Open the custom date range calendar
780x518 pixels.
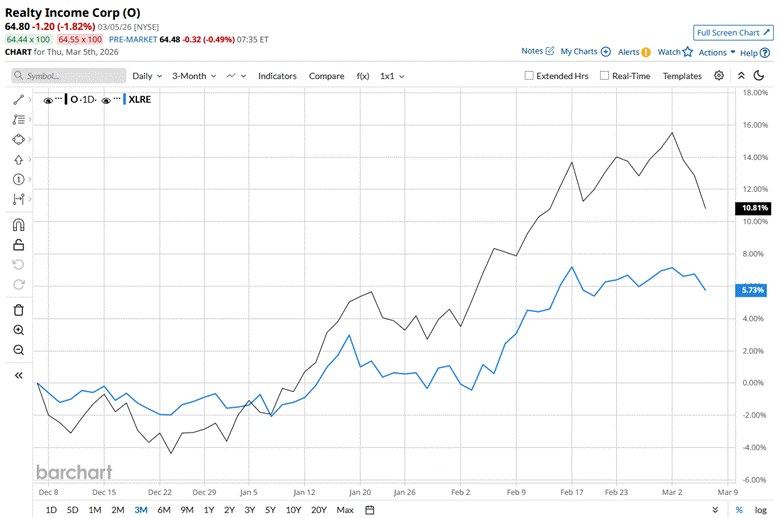coord(370,510)
